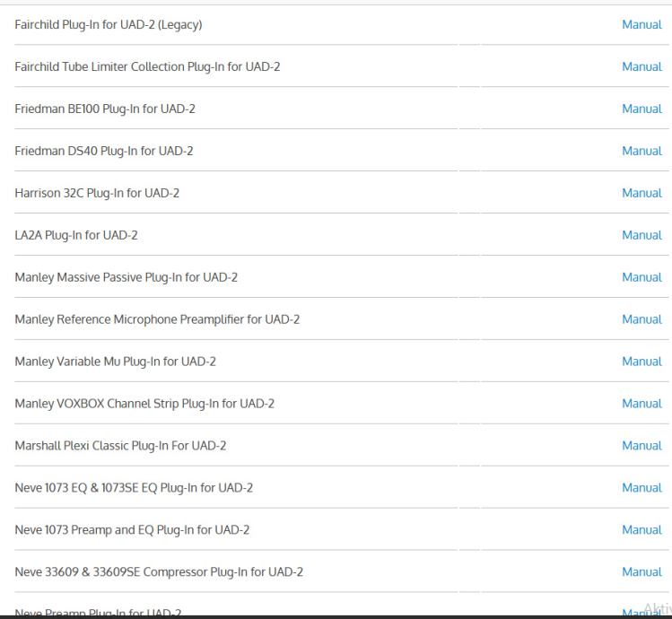Open Manley Massive Passive Manual link
672x619 pixels.
click(641, 277)
